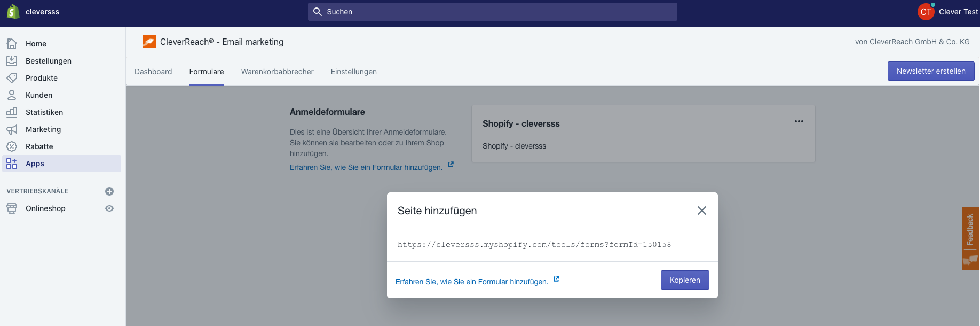The height and width of the screenshot is (326, 980).
Task: Open the CT user avatar
Action: [x=926, y=12]
